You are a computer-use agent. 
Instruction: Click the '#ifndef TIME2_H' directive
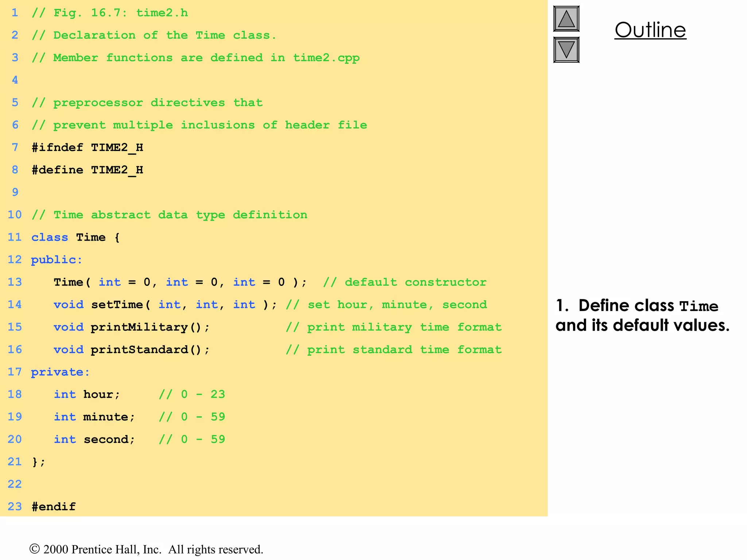coord(88,148)
